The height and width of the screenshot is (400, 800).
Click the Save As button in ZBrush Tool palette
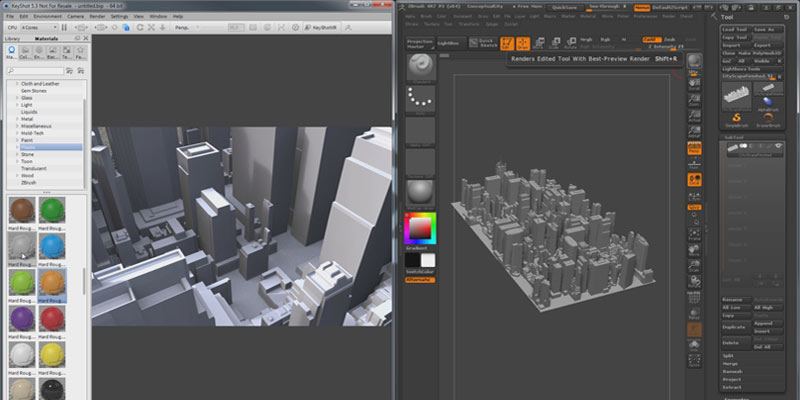[x=768, y=30]
